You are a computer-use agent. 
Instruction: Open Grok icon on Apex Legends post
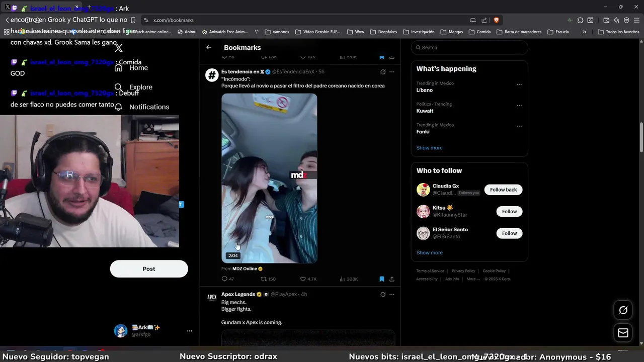[383, 294]
